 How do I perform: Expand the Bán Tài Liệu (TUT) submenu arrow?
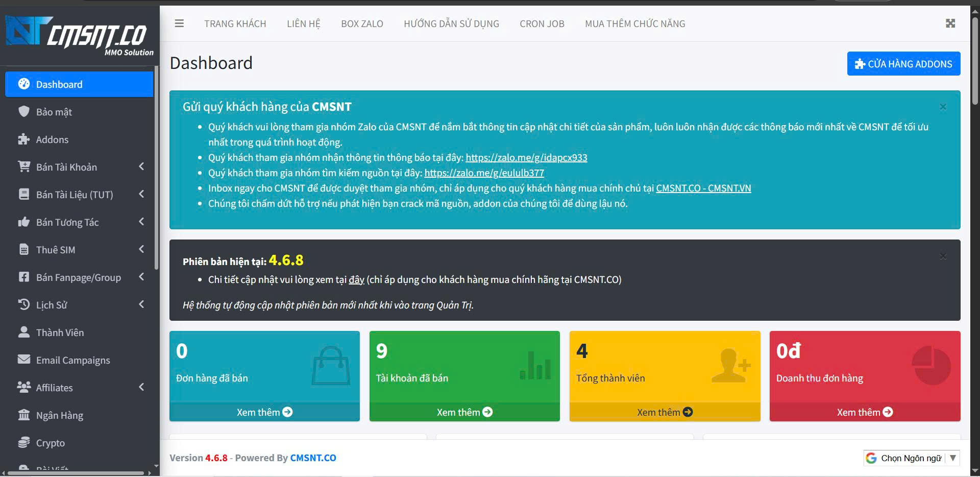pyautogui.click(x=141, y=194)
